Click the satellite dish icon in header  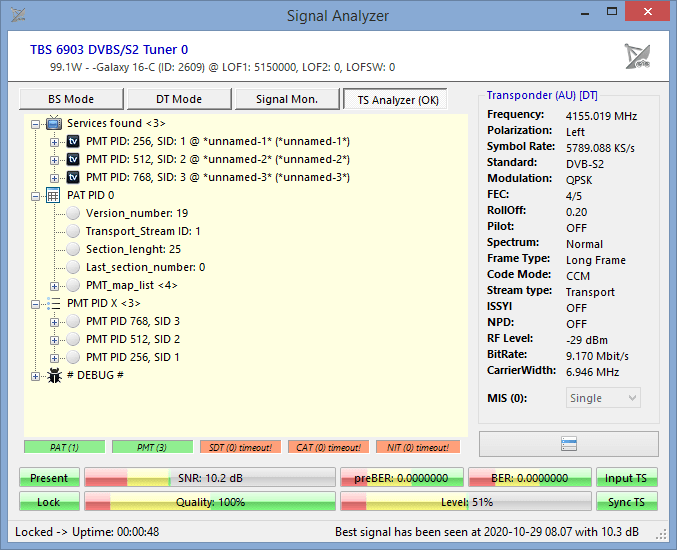[x=638, y=56]
